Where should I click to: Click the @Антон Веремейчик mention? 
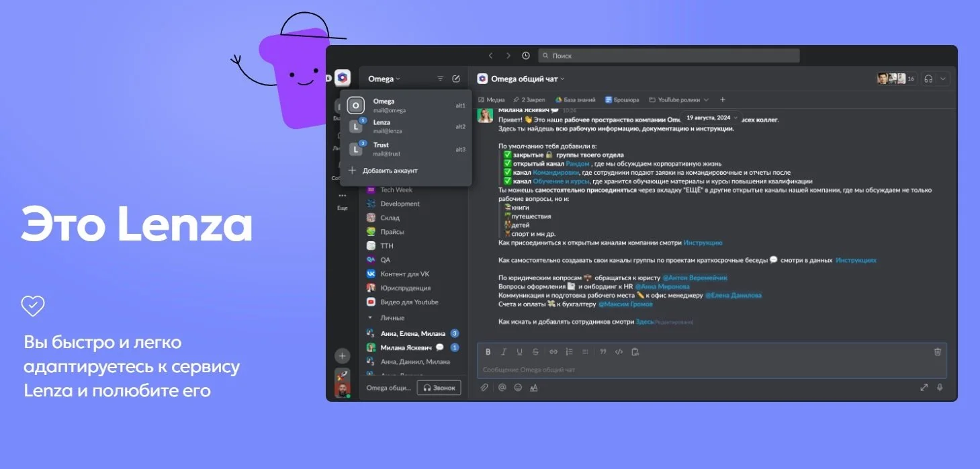(695, 278)
